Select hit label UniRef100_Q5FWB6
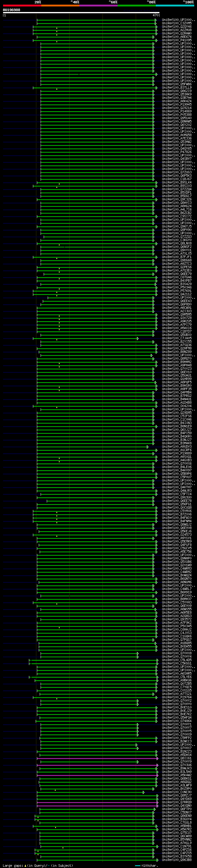The image size is (197, 868). tap(177, 84)
